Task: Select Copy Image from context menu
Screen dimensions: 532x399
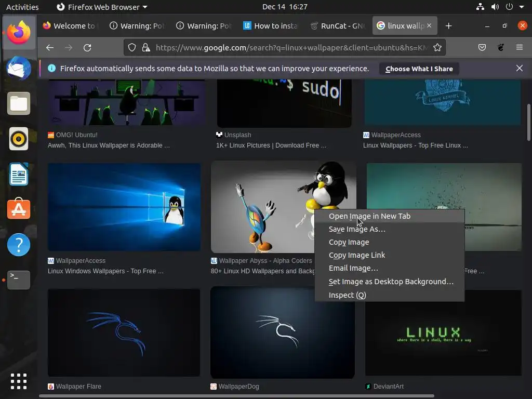Action: [390, 242]
